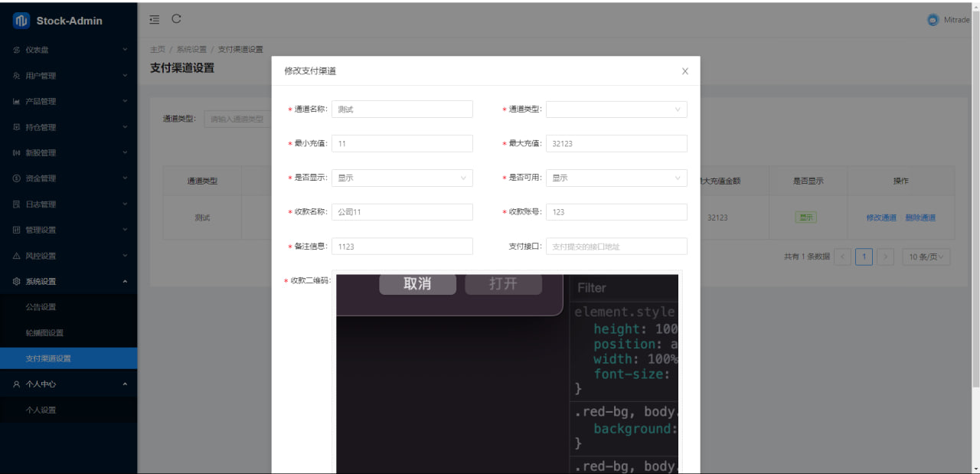Open the 通道类型 dropdown in dialog
The height and width of the screenshot is (474, 980).
click(x=616, y=110)
